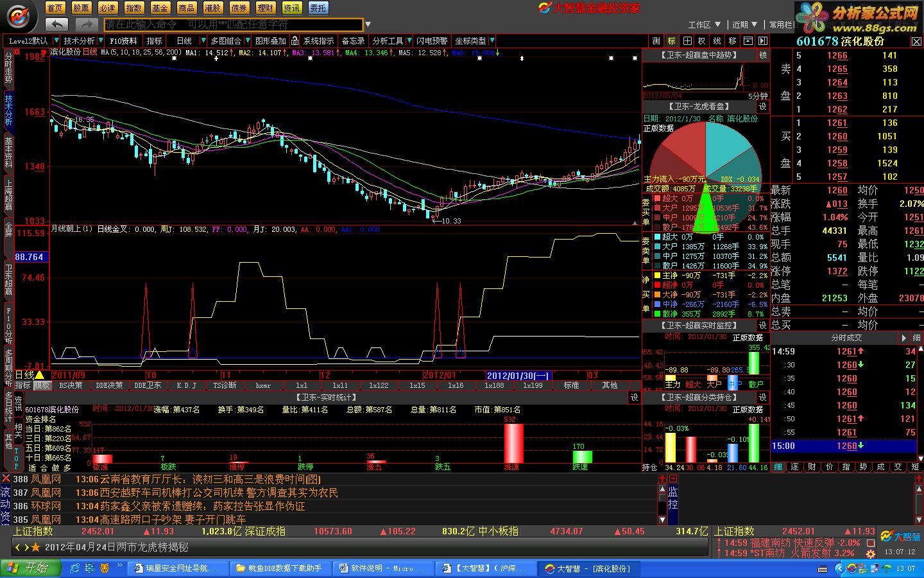
Task: Go forward with the right arrow button
Action: pos(86,24)
